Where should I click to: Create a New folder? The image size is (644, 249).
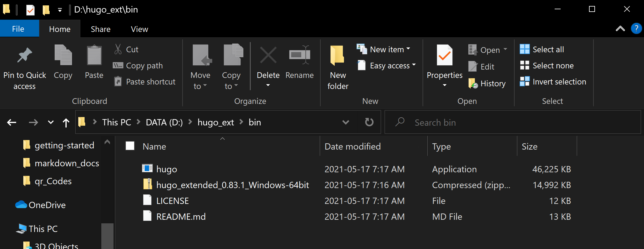click(338, 67)
